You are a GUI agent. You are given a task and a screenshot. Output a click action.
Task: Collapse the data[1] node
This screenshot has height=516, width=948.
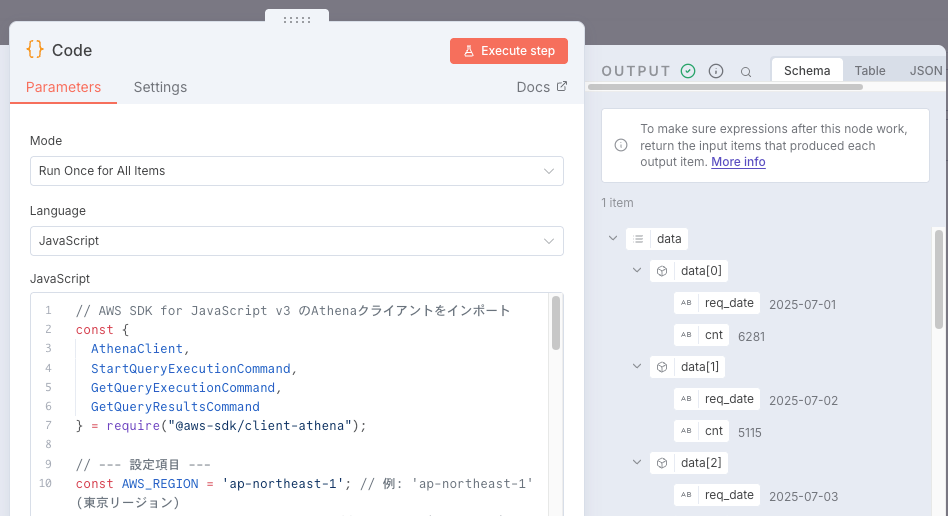pyautogui.click(x=637, y=367)
